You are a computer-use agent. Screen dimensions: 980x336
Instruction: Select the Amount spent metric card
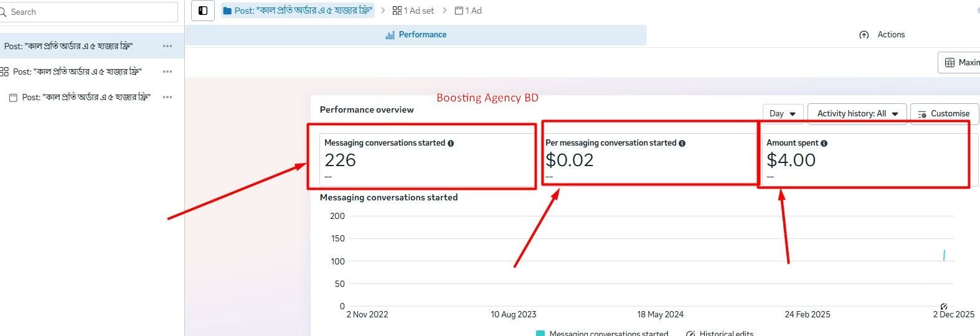coord(870,159)
